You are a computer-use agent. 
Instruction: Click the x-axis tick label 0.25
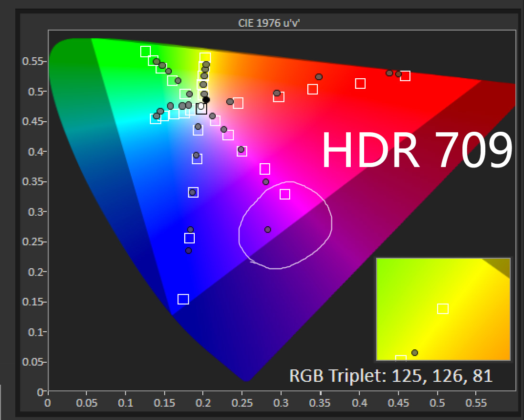pos(242,403)
